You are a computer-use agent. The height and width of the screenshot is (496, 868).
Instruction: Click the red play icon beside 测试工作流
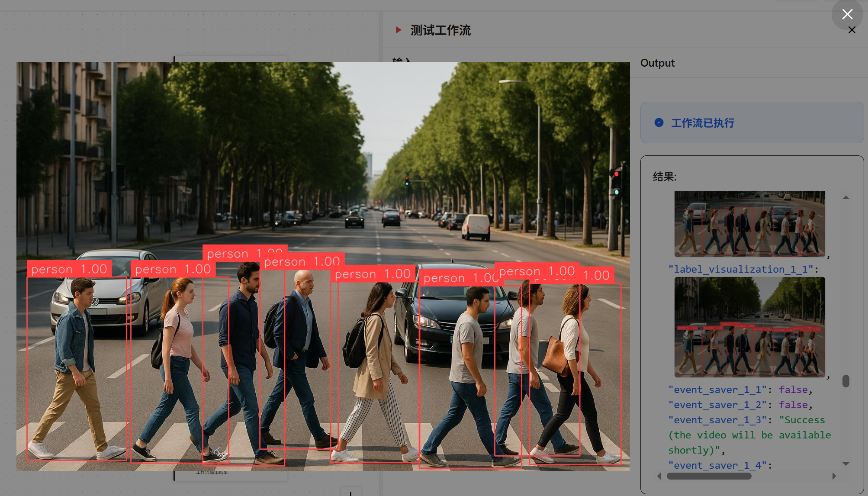(x=398, y=30)
